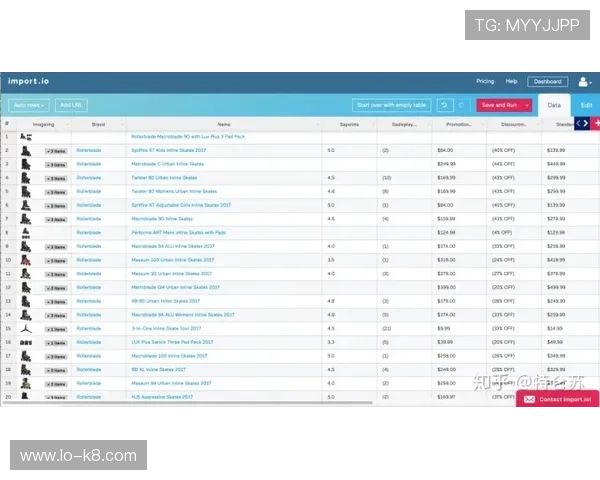Open Name column header menu arrow

click(x=318, y=124)
